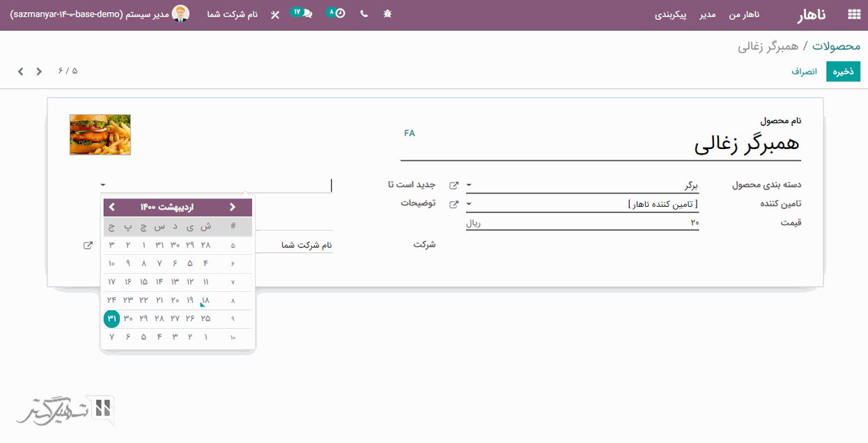This screenshot has height=443, width=868.
Task: Open the ناهار من menu
Action: point(744,15)
